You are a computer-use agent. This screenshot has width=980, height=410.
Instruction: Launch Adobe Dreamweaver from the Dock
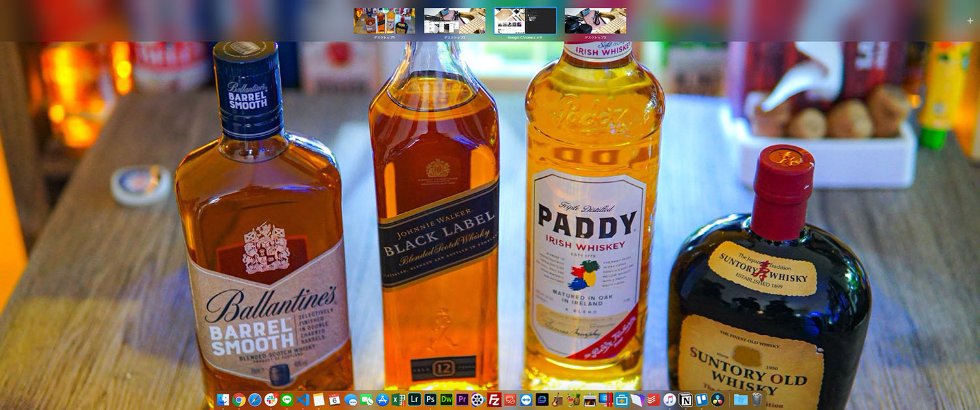[446, 400]
